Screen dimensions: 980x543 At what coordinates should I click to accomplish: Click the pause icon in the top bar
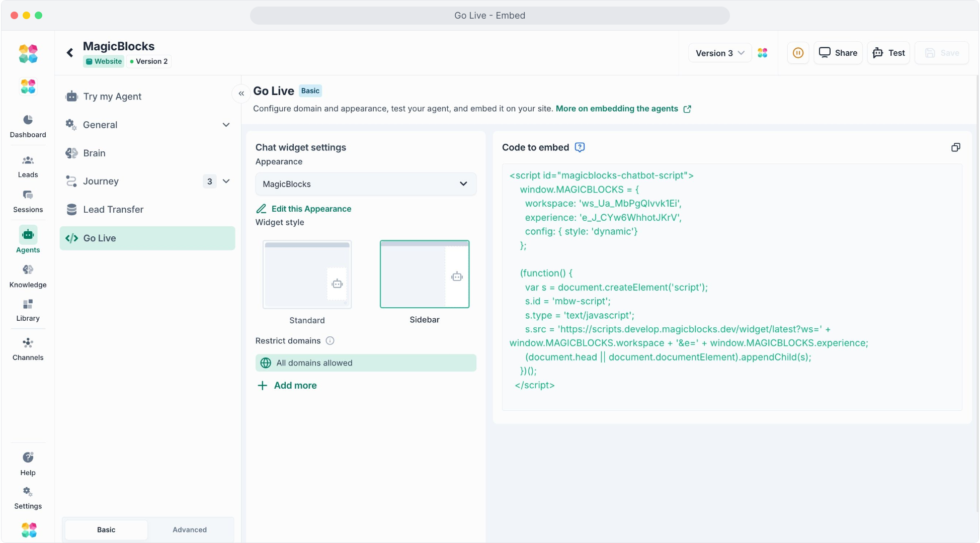point(798,53)
